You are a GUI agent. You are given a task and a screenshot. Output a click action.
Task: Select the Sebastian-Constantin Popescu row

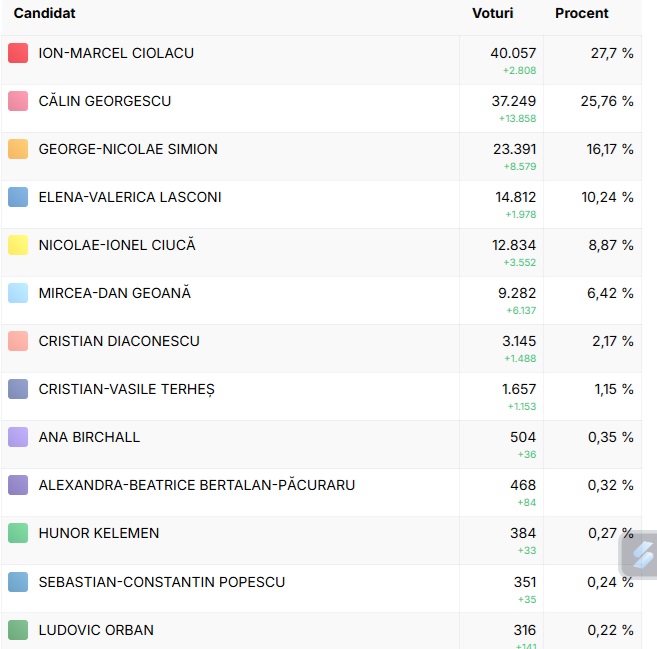point(321,589)
